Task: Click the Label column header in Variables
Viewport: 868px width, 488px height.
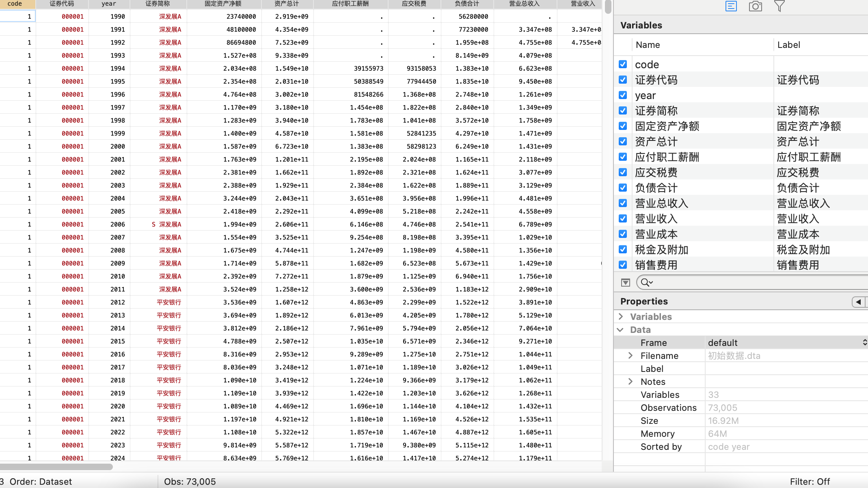Action: point(788,45)
